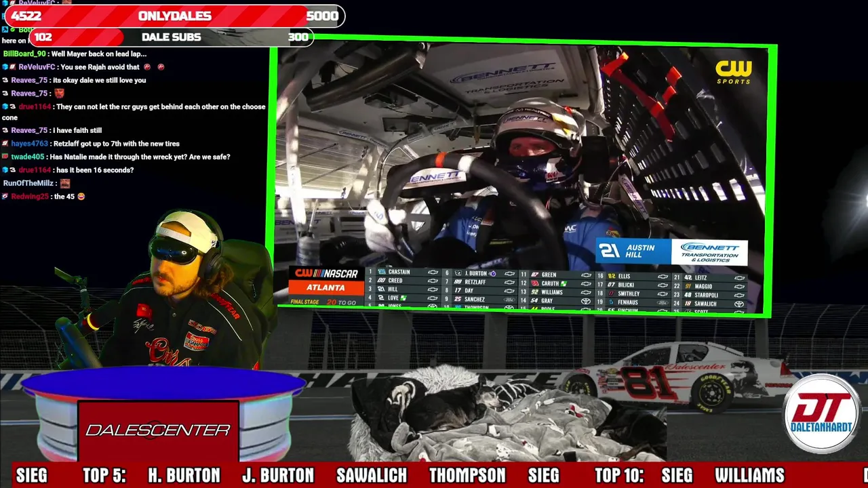Click the ATLANTA label on the leaderboard
Screen dimensions: 868x488
click(325, 287)
